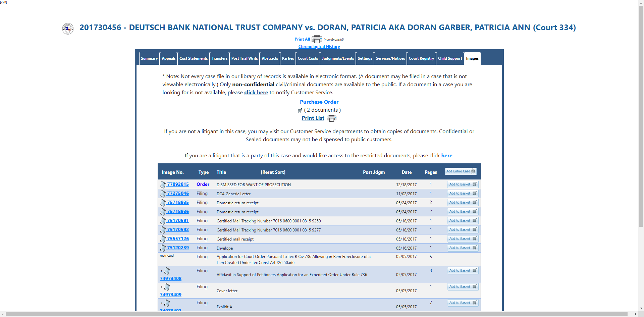Open image number 74973409 link
Image resolution: width=644 pixels, height=317 pixels.
coord(171,295)
